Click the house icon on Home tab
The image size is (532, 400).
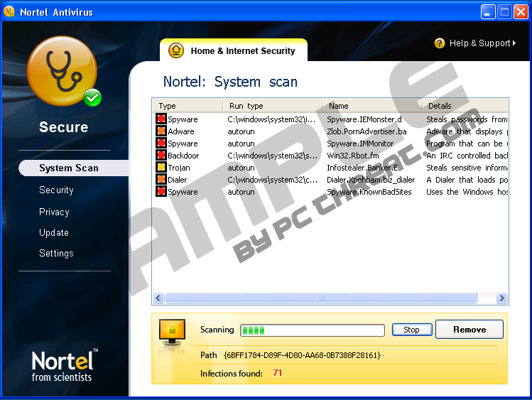click(x=175, y=51)
